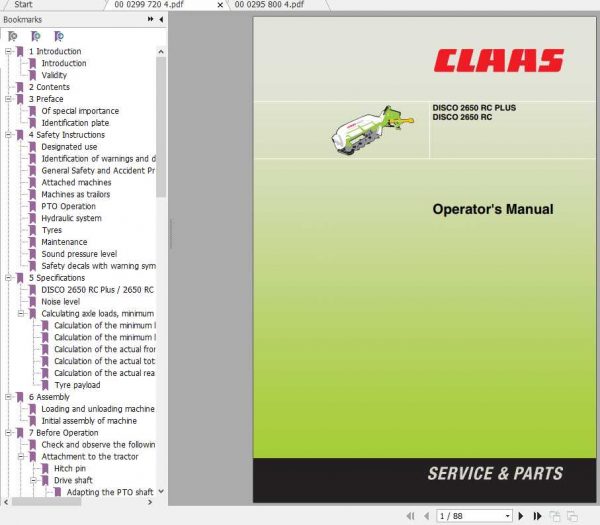600x525 pixels.
Task: Click up arrow of bookmarks vertical scrollbar
Action: pos(161,52)
